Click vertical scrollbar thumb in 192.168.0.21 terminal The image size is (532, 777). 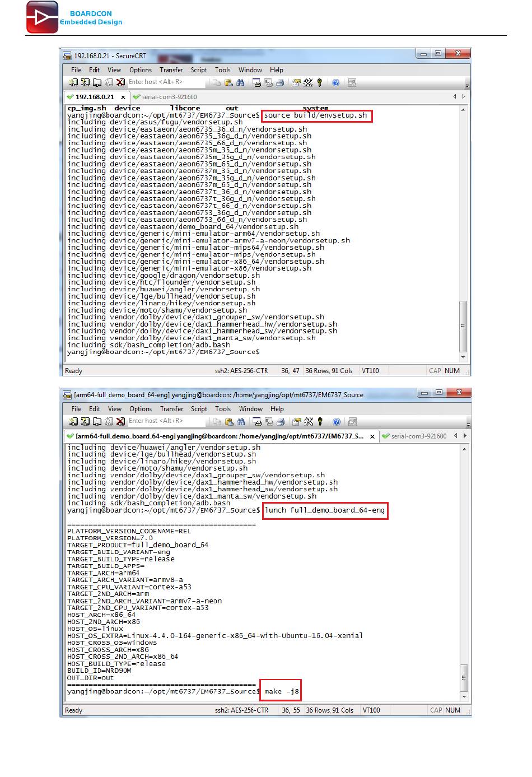(463, 325)
